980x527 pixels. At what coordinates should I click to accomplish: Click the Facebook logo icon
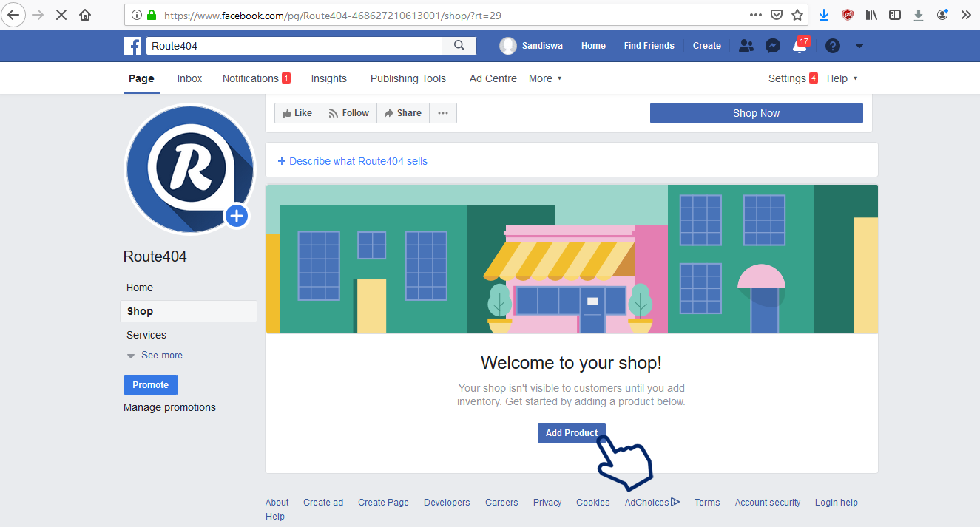click(x=132, y=46)
